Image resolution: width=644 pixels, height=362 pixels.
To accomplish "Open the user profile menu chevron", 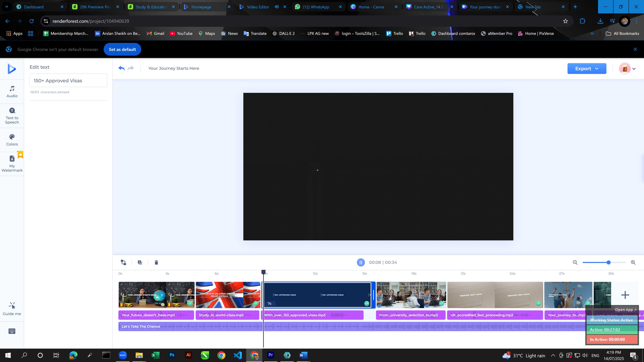I will click(x=634, y=69).
